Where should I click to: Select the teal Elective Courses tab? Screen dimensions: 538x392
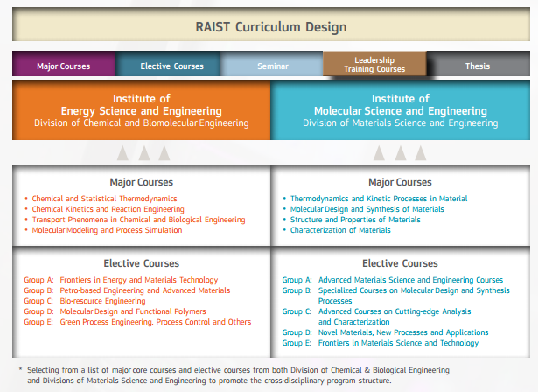pos(168,64)
